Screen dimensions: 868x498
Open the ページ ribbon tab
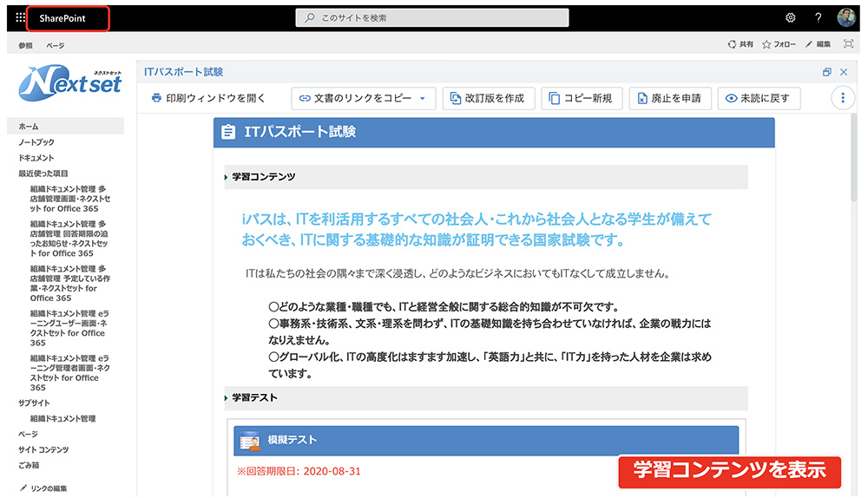coord(56,45)
